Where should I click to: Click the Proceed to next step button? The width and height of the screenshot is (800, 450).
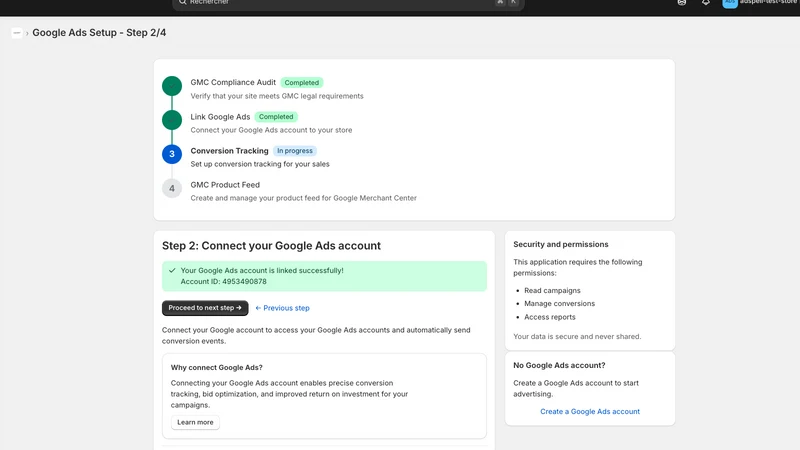[x=205, y=308]
